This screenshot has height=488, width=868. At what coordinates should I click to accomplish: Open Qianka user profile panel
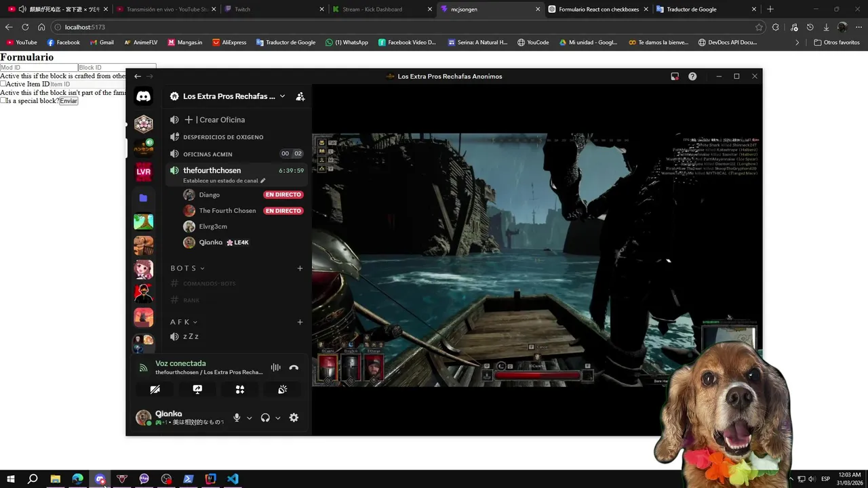point(180,418)
